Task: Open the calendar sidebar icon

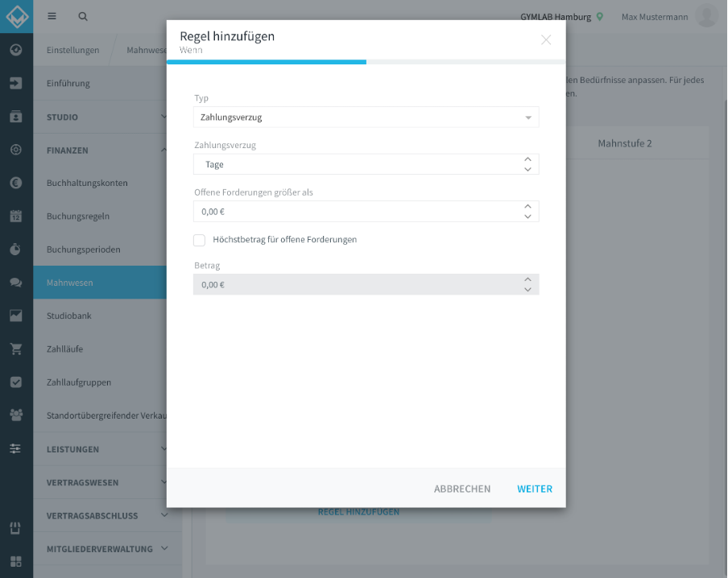Action: (16, 216)
